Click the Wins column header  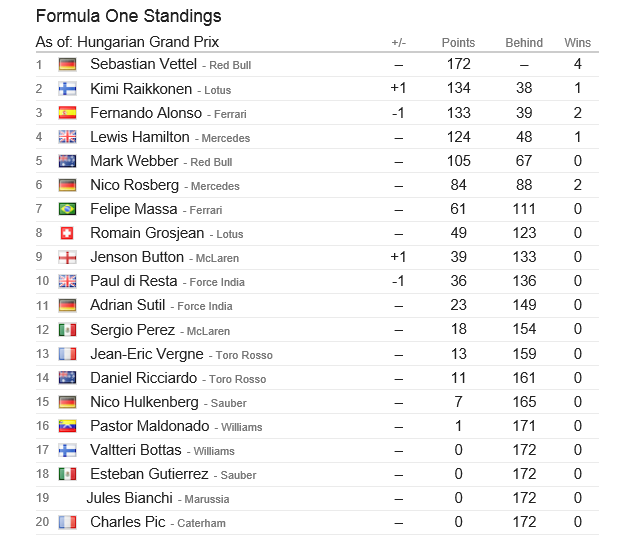click(578, 43)
